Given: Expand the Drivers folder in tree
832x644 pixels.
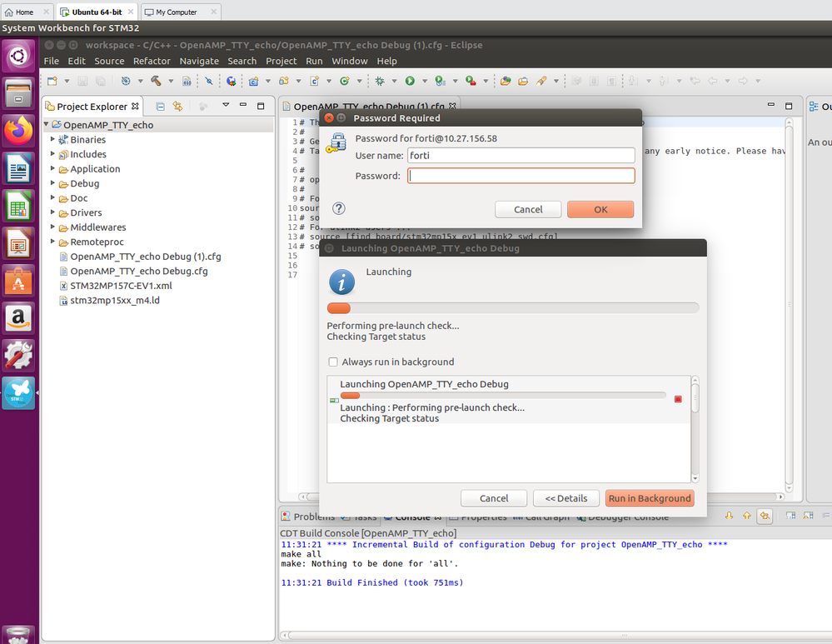Looking at the screenshot, I should (52, 212).
